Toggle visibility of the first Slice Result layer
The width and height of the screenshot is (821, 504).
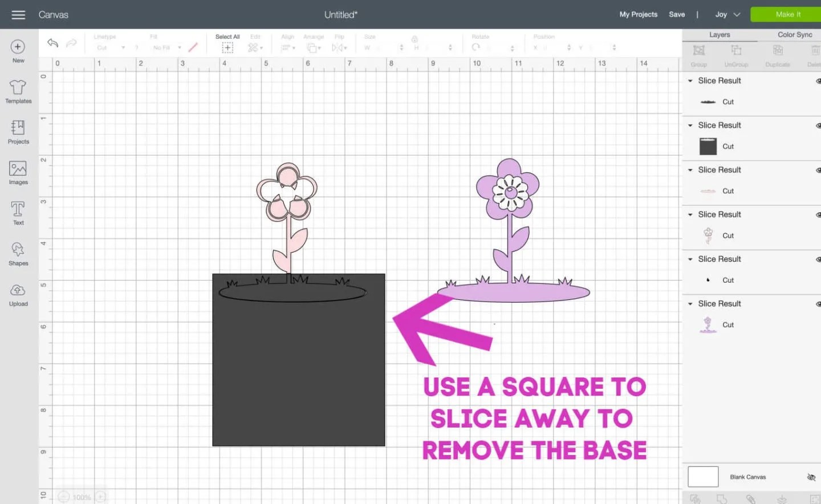pyautogui.click(x=819, y=81)
